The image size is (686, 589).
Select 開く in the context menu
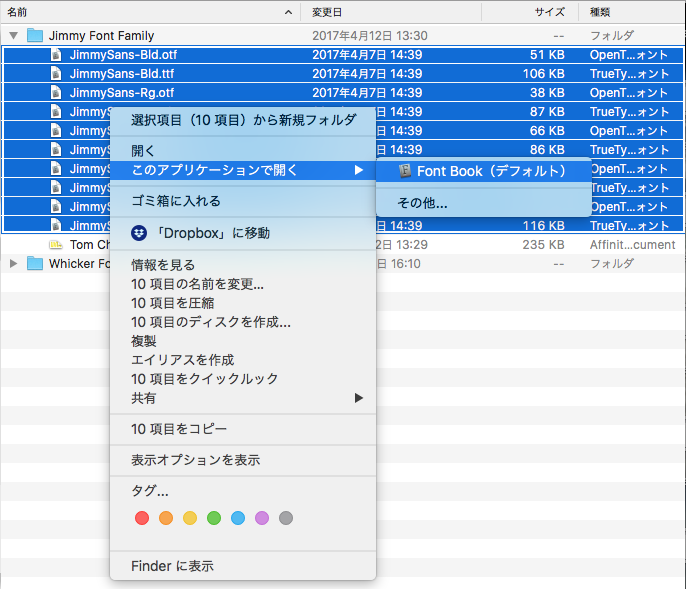(x=143, y=151)
